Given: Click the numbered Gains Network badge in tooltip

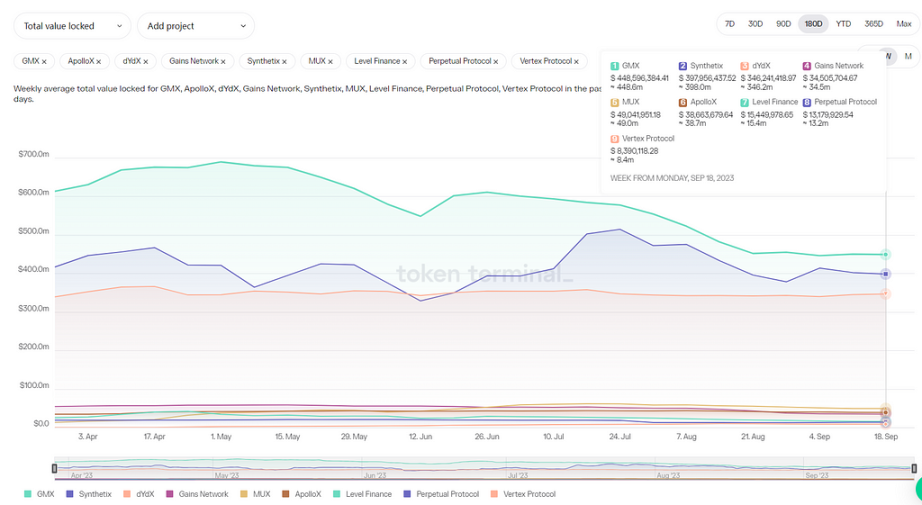Looking at the screenshot, I should point(807,66).
